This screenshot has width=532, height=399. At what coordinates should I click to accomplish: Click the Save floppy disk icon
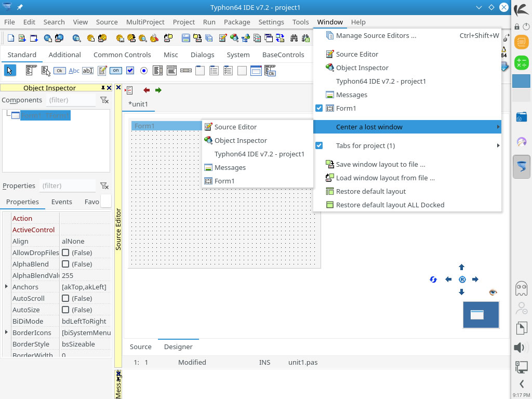point(185,38)
